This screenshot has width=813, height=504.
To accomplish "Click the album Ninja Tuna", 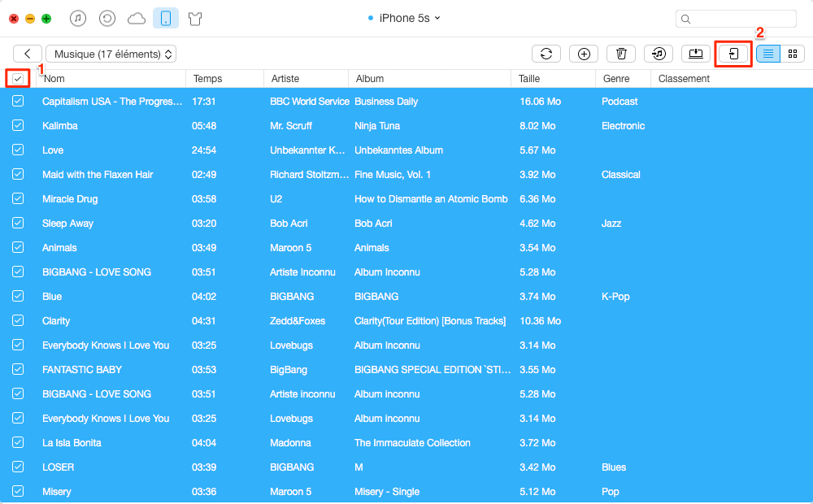I will [377, 126].
